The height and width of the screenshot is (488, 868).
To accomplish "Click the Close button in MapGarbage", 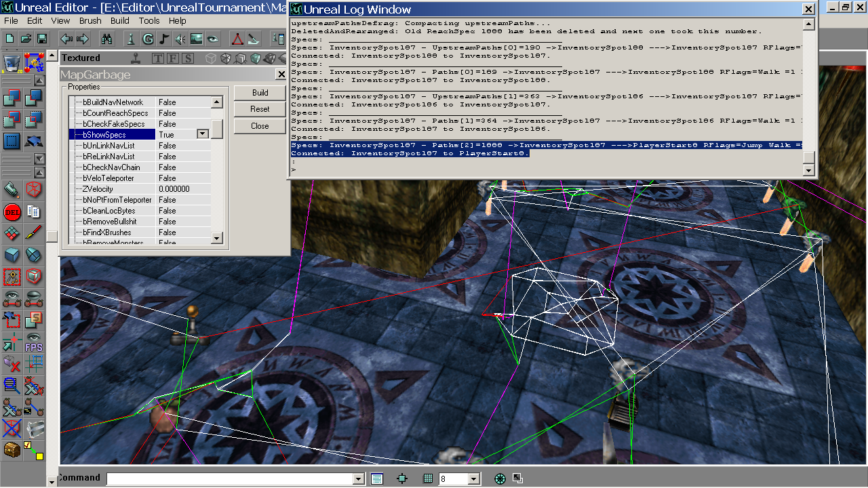I will pyautogui.click(x=260, y=126).
